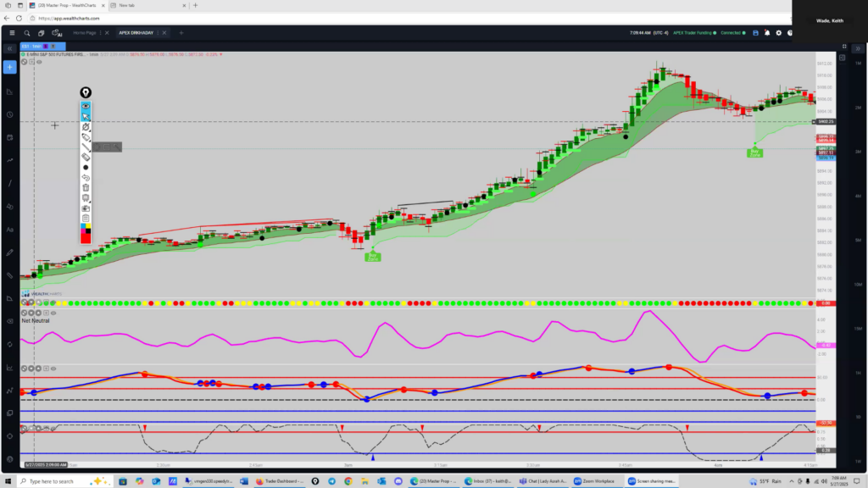Add a new workspace tab with plus

tap(181, 33)
